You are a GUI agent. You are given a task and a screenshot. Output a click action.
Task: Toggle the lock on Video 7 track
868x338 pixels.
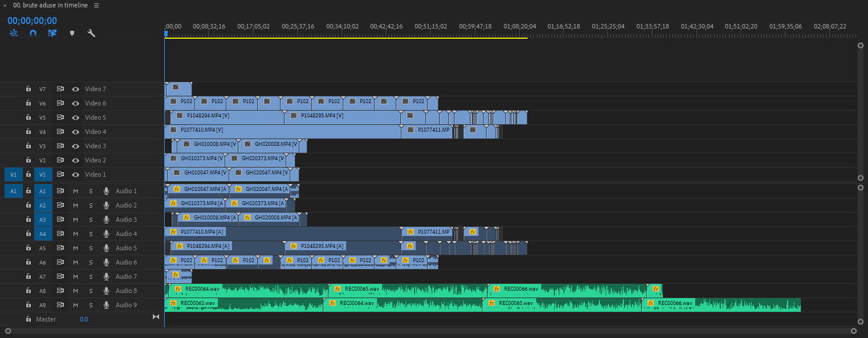click(x=28, y=89)
